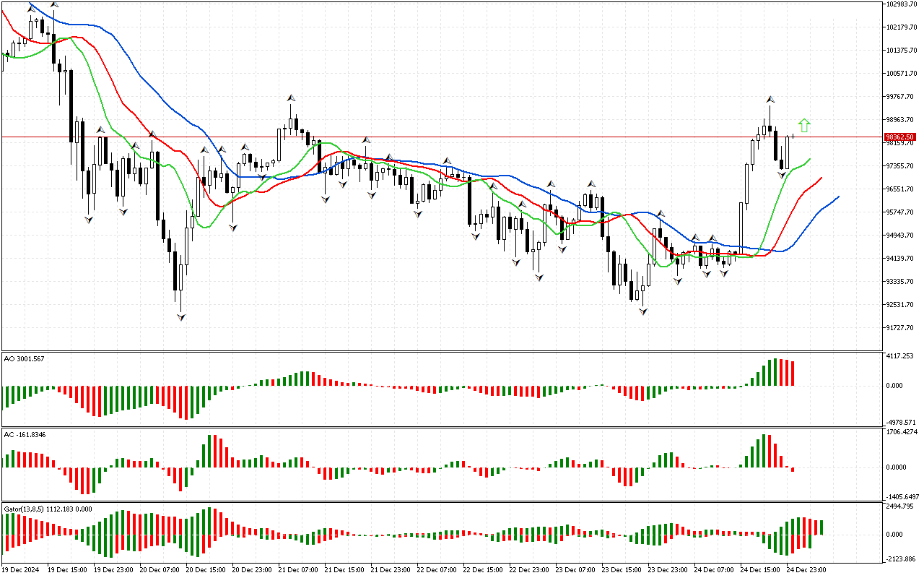Select the 22 Dec 07:00 time label
The width and height of the screenshot is (924, 578).
coord(437,569)
